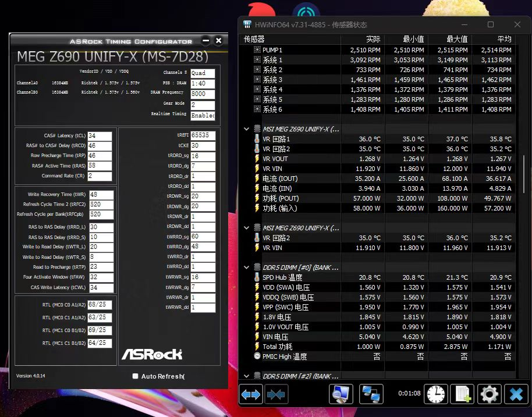532x417 pixels.
Task: Maximize the HWiNFO64 sensor window
Action: 491,24
